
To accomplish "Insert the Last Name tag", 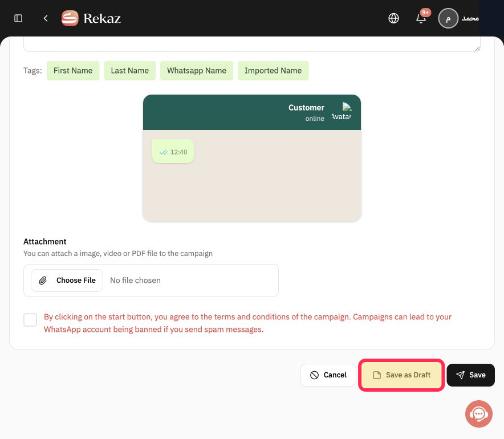I will [x=130, y=71].
